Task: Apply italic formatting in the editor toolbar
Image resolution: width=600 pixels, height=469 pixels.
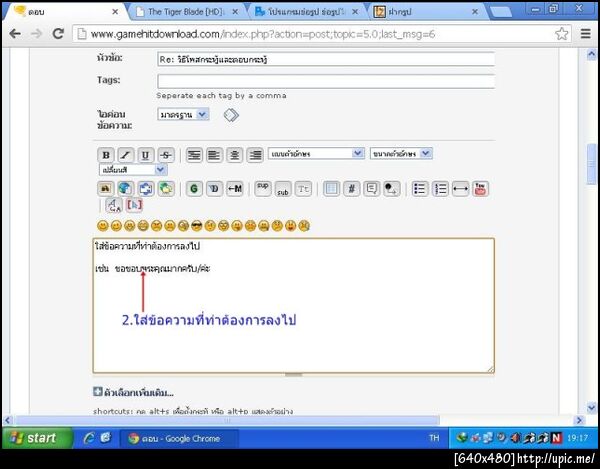Action: tap(126, 155)
